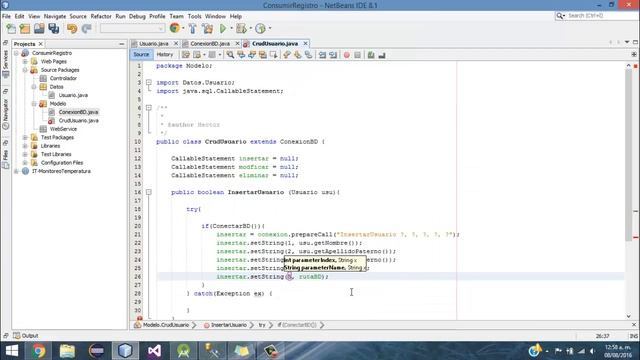Click the Uncomment editor toolbar icon

pyautogui.click(x=382, y=55)
